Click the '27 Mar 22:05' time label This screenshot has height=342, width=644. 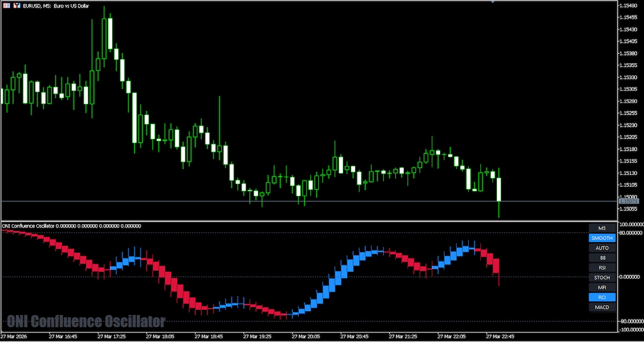click(x=451, y=336)
